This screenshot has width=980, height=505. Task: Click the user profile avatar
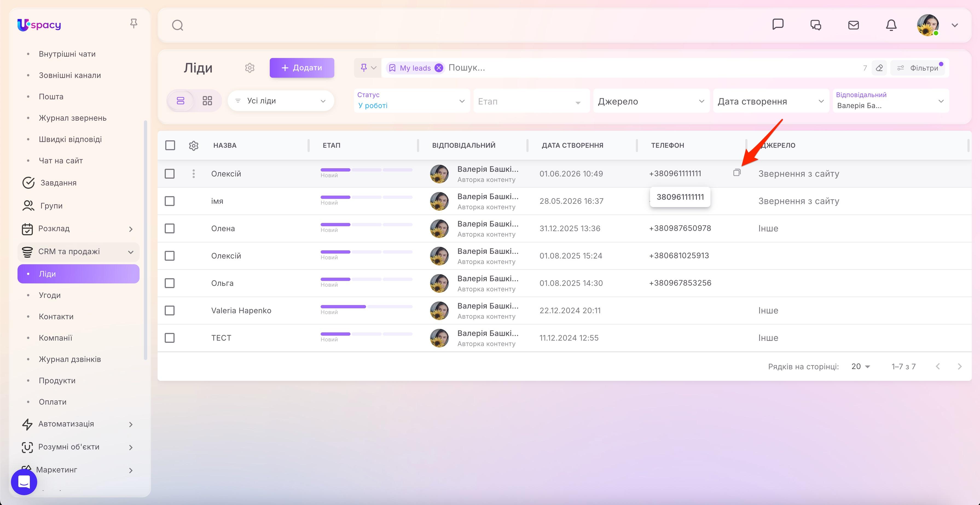928,25
